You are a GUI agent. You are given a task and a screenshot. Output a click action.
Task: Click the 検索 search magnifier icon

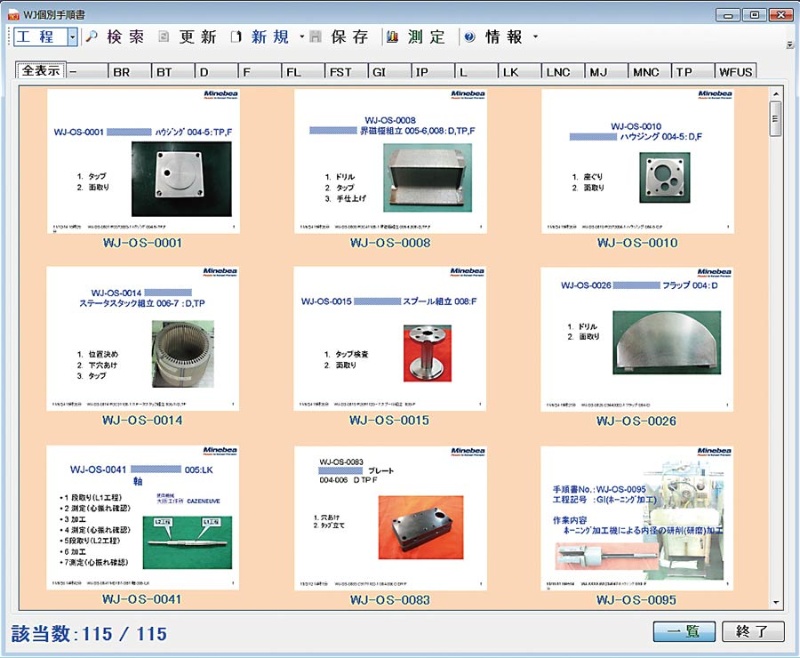click(91, 37)
